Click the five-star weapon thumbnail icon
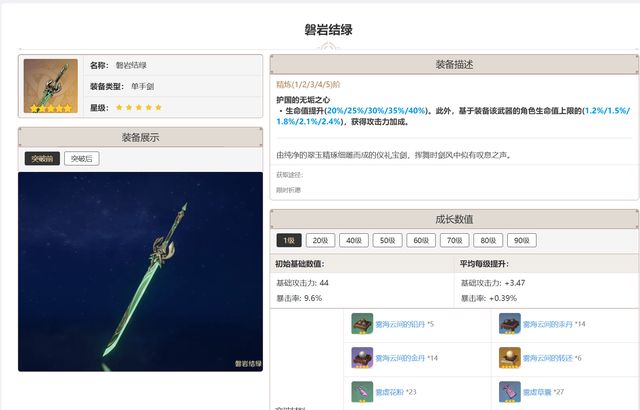This screenshot has width=640, height=410. tap(51, 86)
